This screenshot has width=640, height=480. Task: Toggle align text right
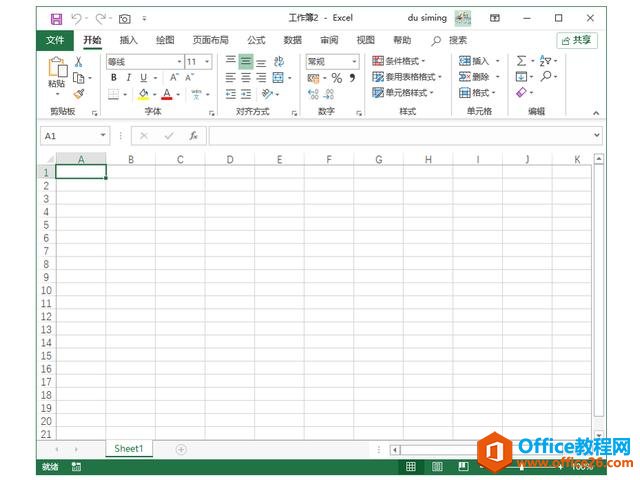click(x=261, y=78)
